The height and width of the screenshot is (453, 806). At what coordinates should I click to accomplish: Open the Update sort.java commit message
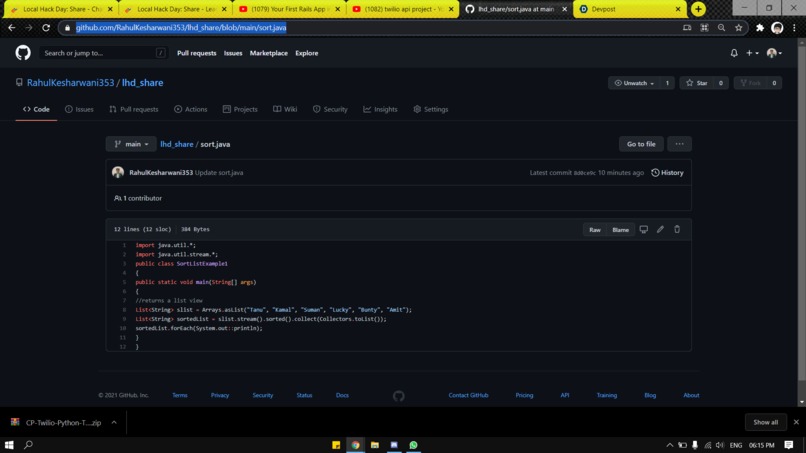219,173
